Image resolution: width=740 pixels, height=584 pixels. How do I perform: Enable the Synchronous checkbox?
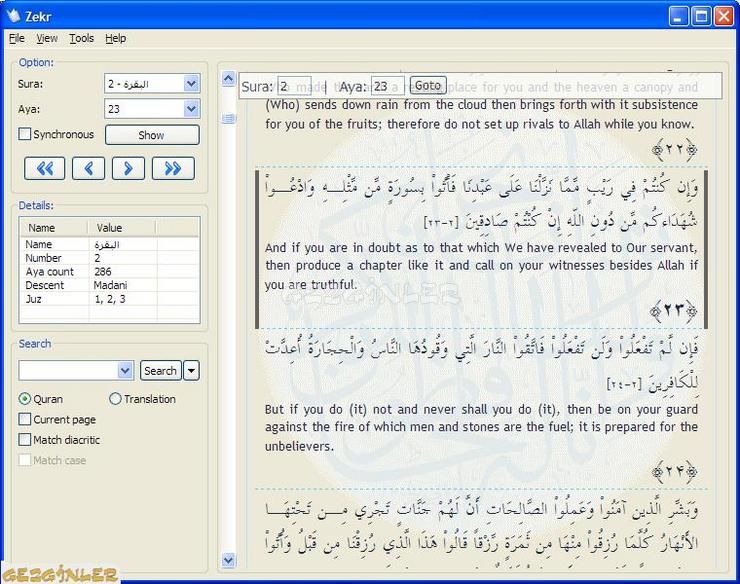click(x=25, y=135)
